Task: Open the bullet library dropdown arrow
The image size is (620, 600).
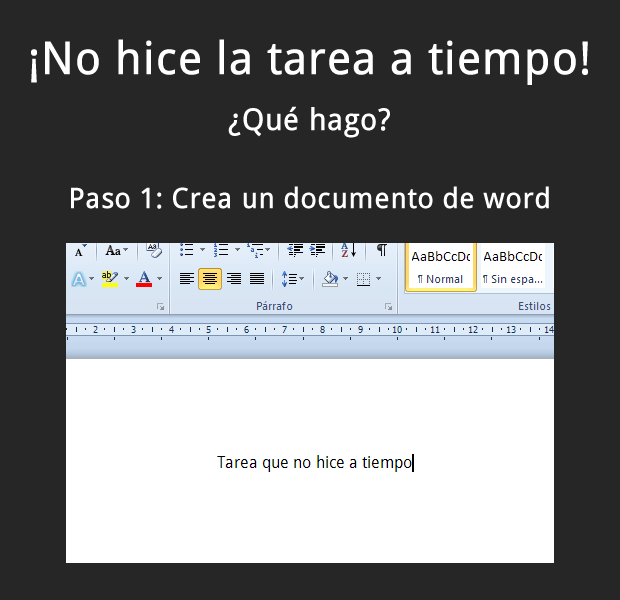Action: (202, 250)
